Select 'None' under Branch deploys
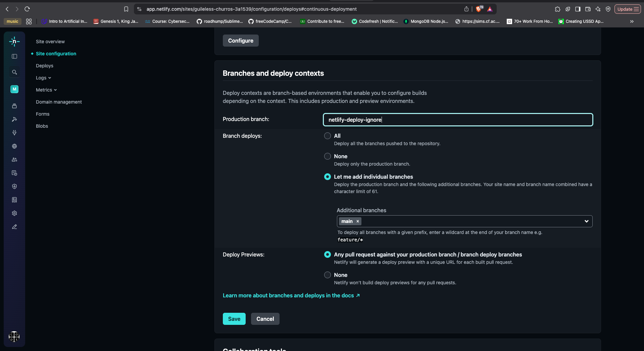The height and width of the screenshot is (351, 644). click(328, 156)
